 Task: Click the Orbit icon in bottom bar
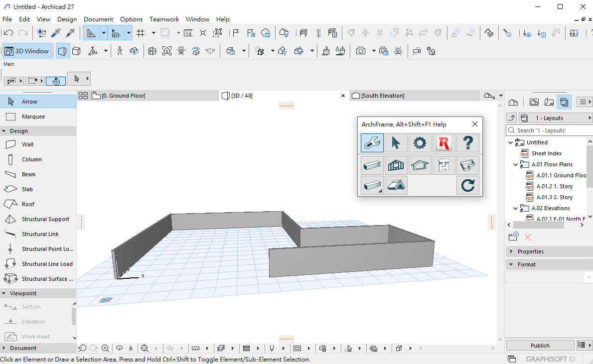pyautogui.click(x=120, y=348)
